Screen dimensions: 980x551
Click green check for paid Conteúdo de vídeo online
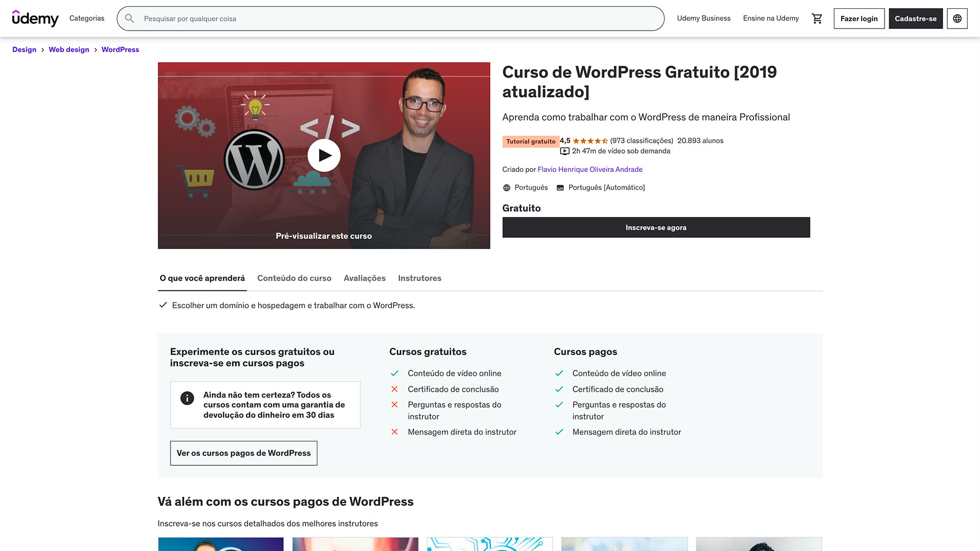pos(559,373)
